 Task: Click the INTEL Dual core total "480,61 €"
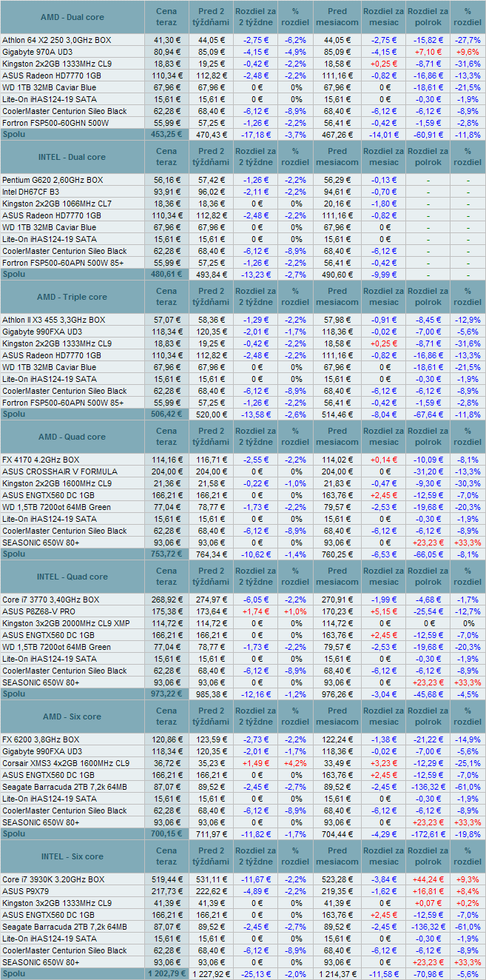[166, 275]
